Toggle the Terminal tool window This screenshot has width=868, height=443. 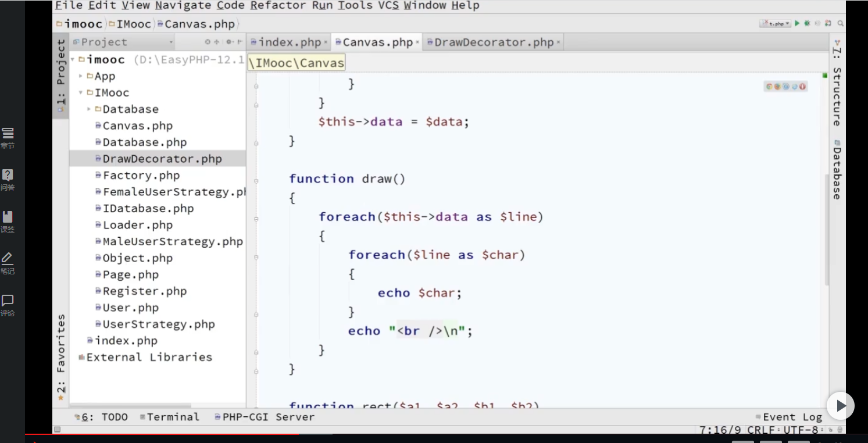170,417
